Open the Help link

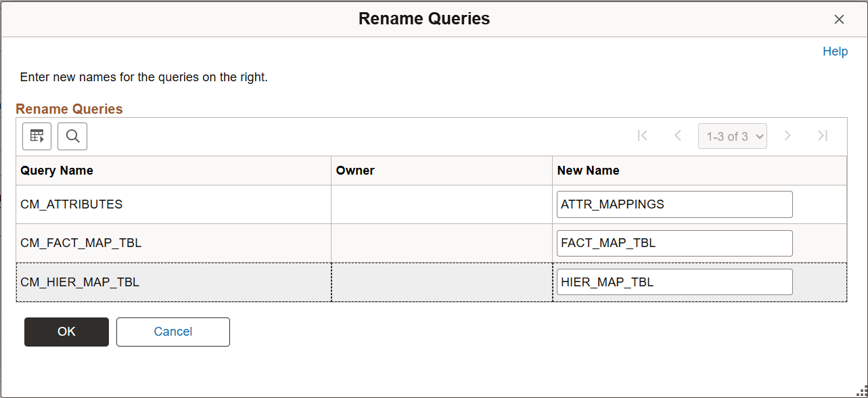pyautogui.click(x=835, y=51)
